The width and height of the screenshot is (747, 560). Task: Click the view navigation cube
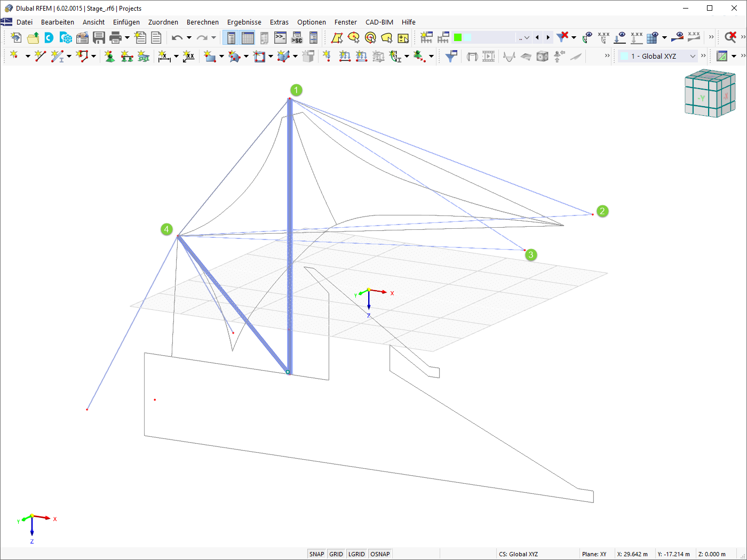coord(710,93)
